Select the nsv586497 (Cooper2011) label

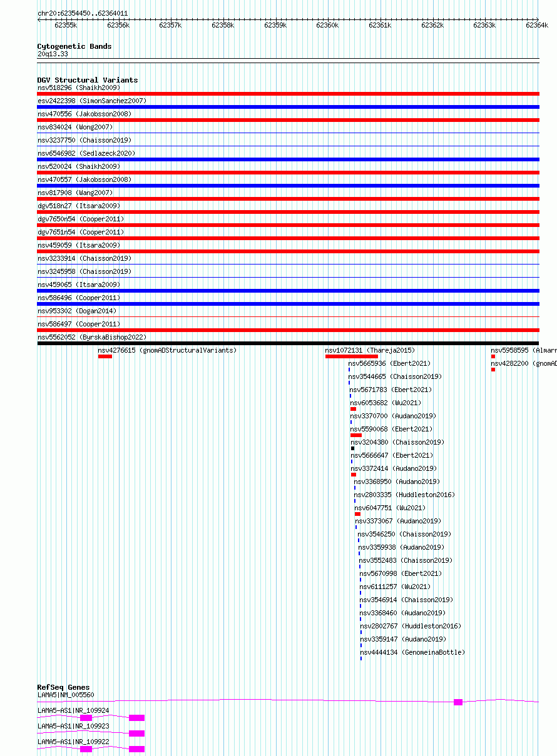tap(79, 324)
